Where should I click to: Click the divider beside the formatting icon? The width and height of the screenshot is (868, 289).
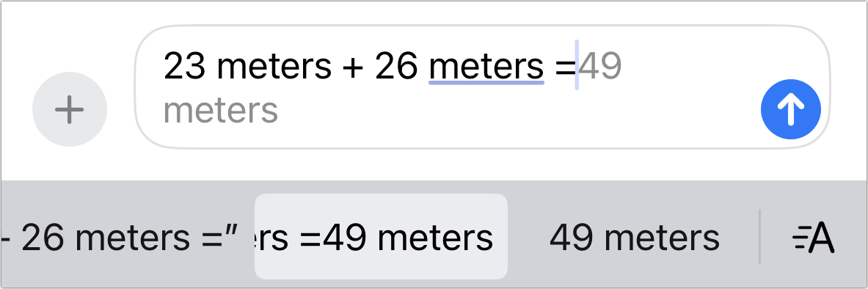(x=759, y=236)
